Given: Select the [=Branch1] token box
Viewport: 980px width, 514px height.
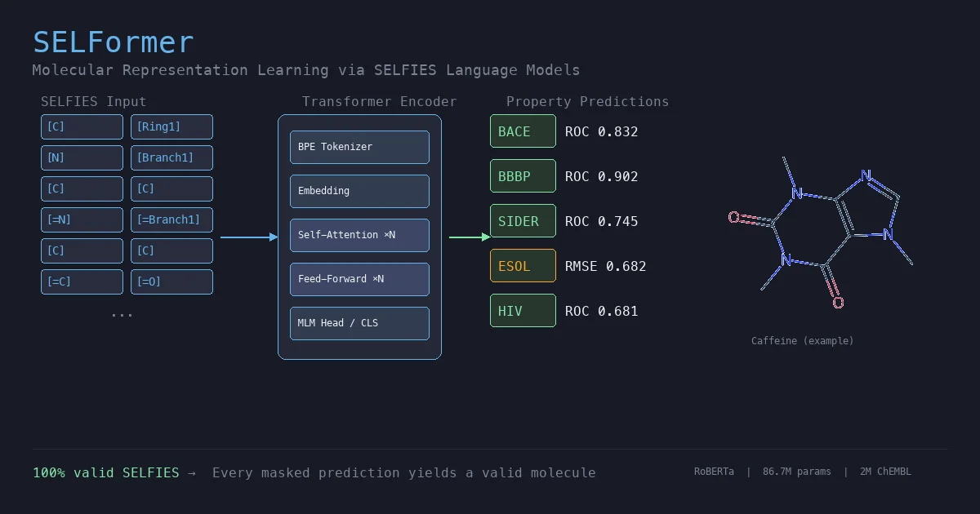Looking at the screenshot, I should point(171,219).
